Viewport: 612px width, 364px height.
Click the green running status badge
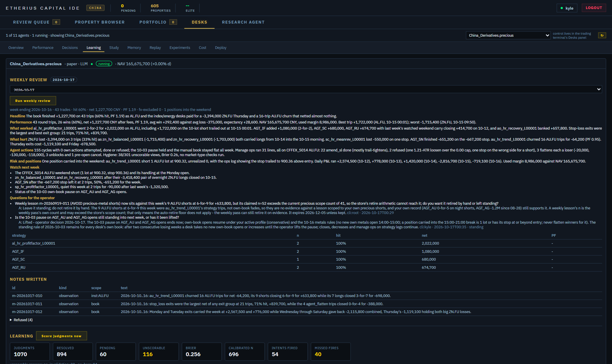click(104, 64)
